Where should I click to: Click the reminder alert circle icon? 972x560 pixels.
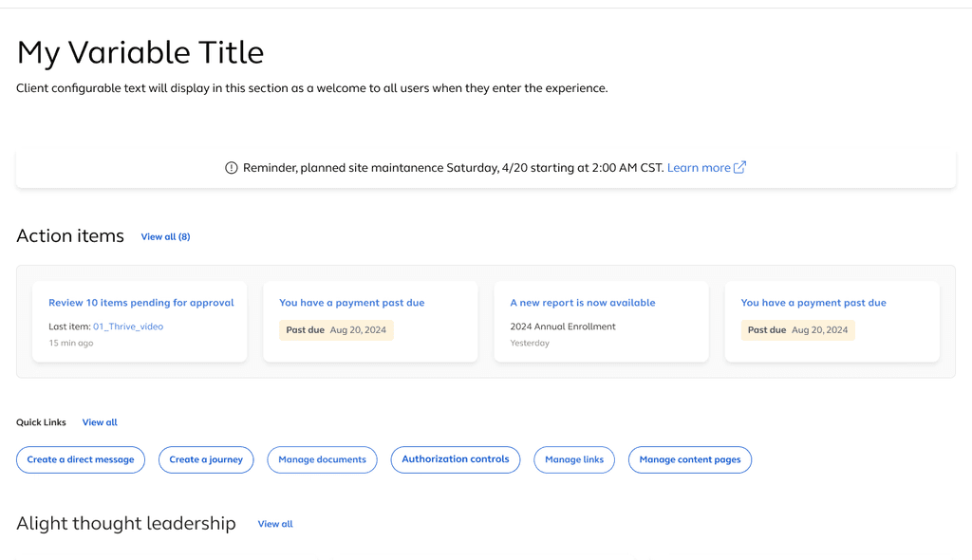[231, 168]
